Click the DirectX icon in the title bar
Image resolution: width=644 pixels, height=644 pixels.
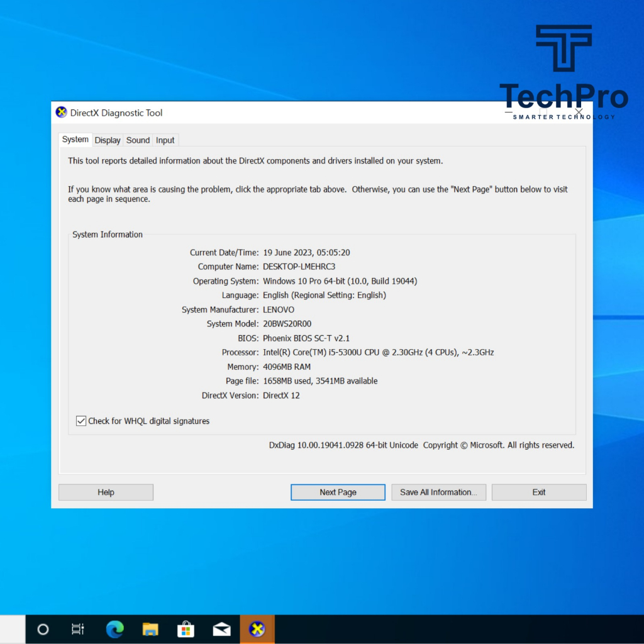tap(61, 112)
